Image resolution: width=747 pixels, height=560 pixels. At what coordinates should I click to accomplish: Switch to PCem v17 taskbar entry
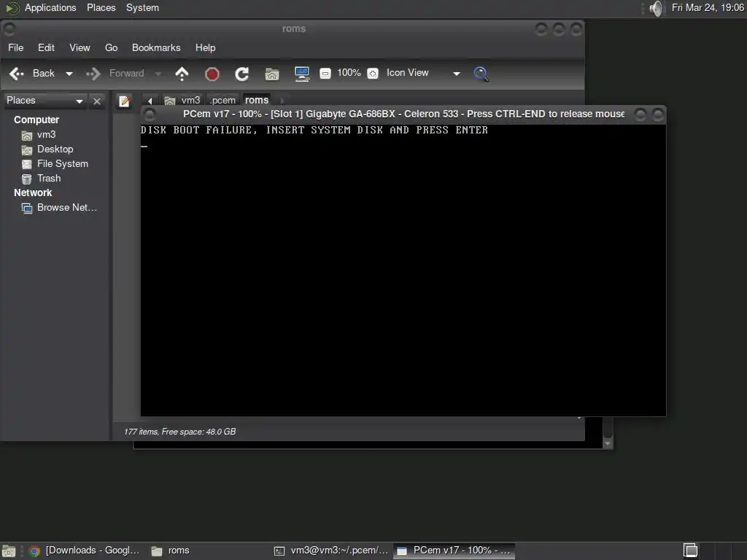[454, 551]
